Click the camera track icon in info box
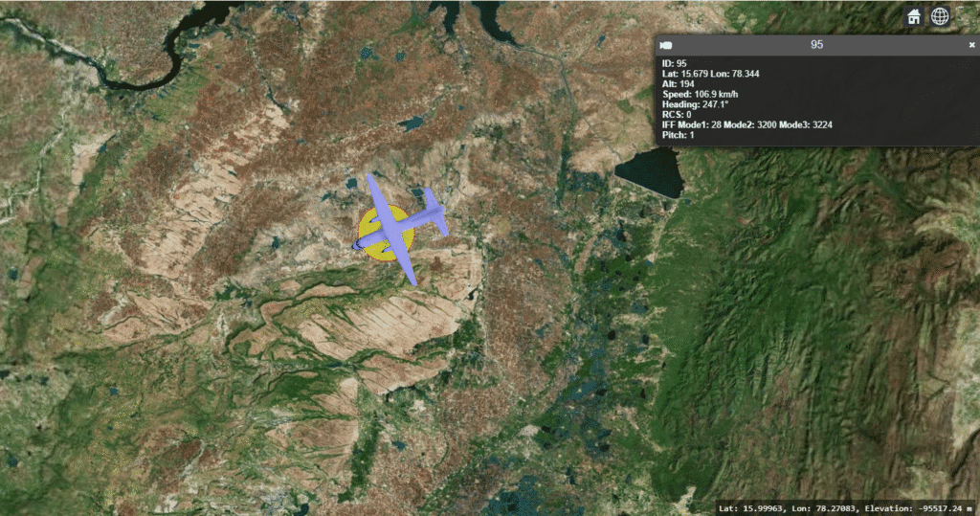Screen dimensions: 980x516 point(668,45)
